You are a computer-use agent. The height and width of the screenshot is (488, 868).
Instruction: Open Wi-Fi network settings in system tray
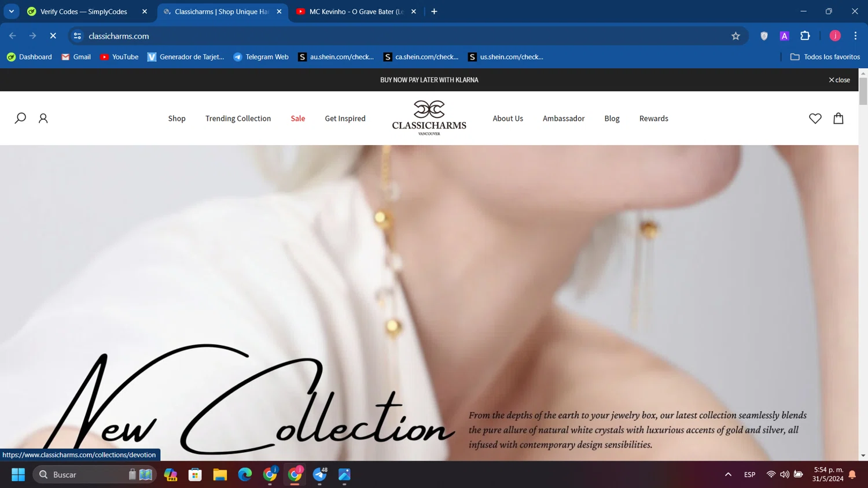tap(770, 475)
